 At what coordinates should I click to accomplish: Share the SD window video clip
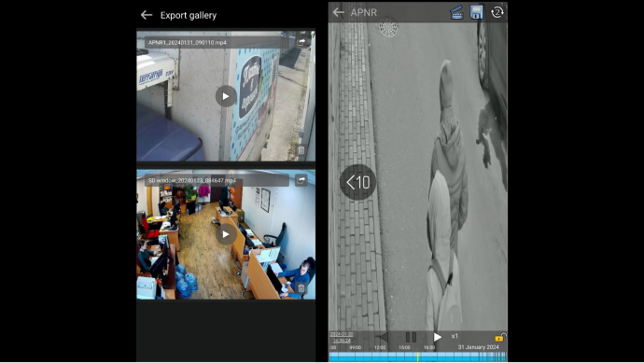point(301,180)
